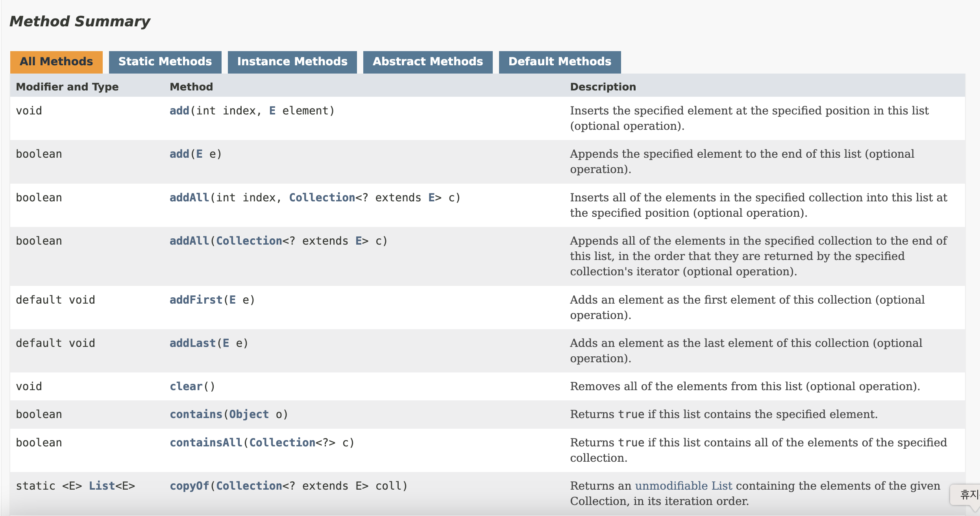Click the copyOf method link

[189, 486]
